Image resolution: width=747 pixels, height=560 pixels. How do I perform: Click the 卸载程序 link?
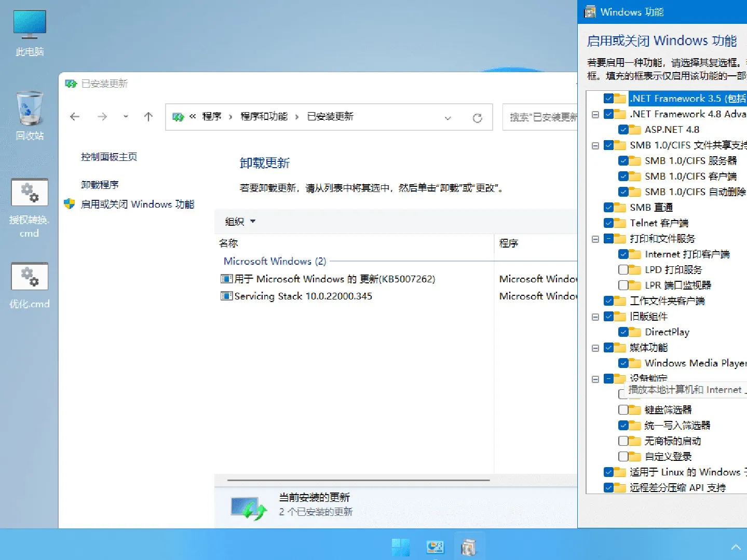[100, 184]
